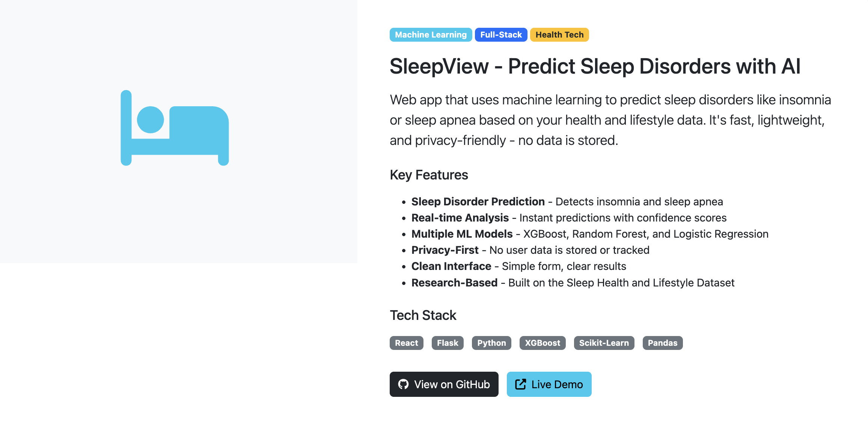Click the Tech Stack heading

click(423, 315)
